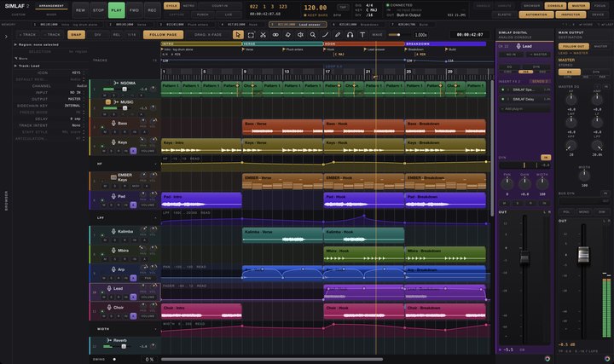Open the NO IN input selector on Lead
614x364 pixels.
coord(512,55)
